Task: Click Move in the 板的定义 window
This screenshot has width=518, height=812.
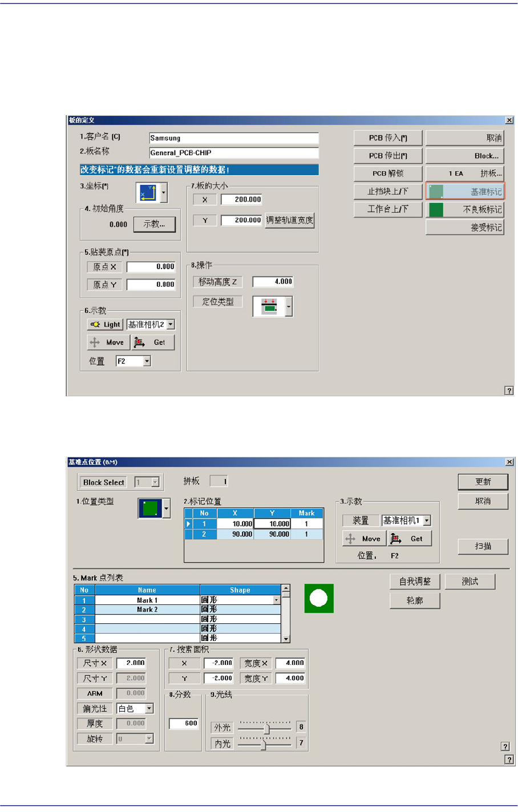Action: (x=108, y=342)
